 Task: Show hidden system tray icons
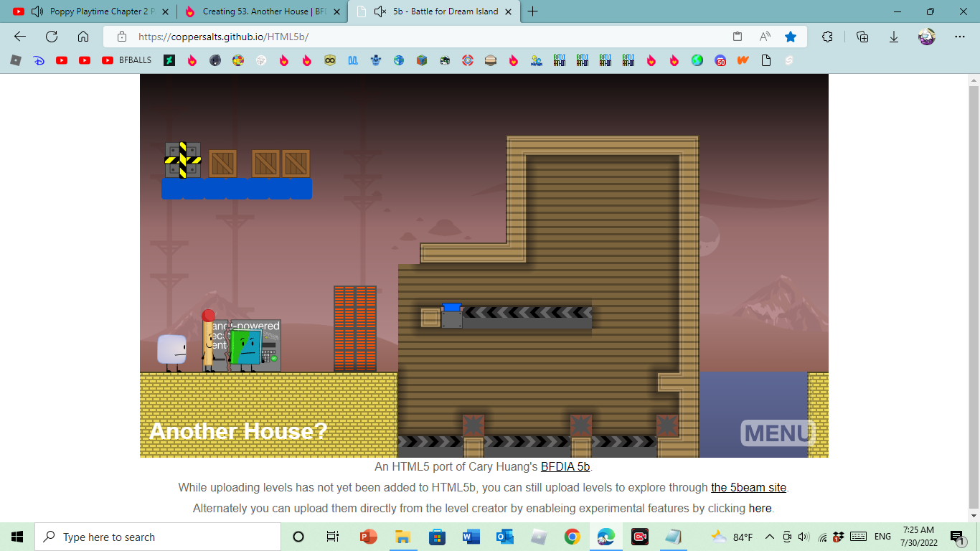770,537
